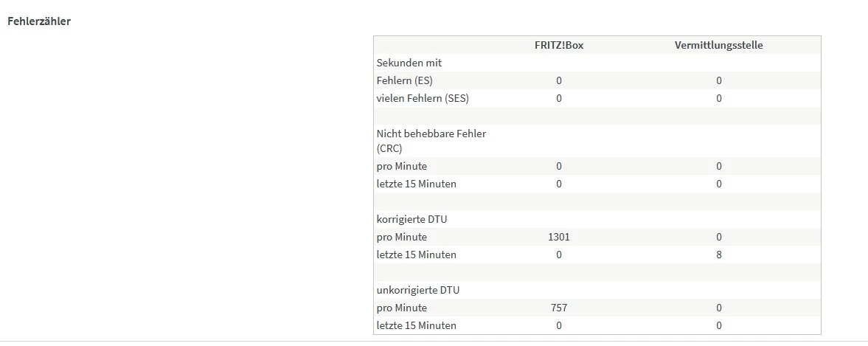This screenshot has height=346, width=868.
Task: Click the vielen Fehlern (SES) label
Action: pos(422,98)
